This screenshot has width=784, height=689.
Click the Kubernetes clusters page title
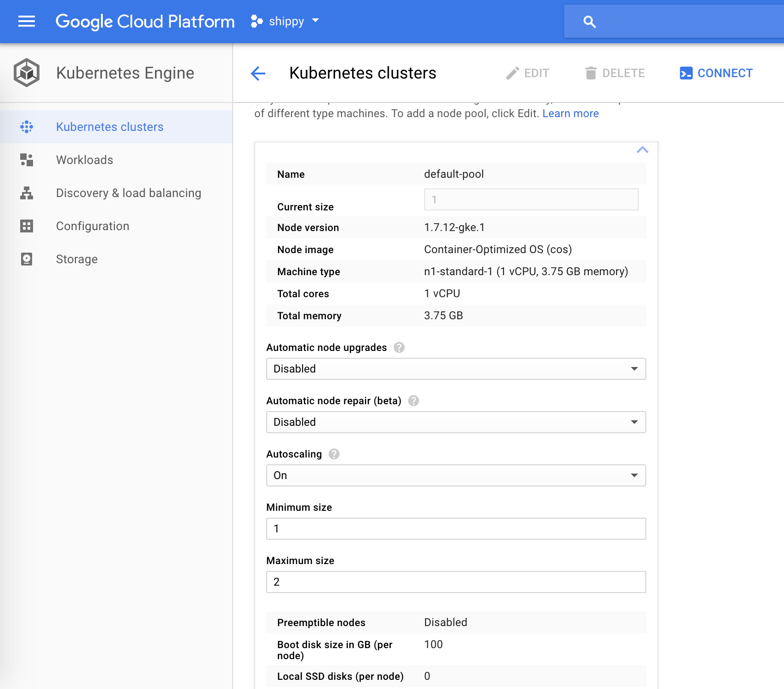[363, 73]
